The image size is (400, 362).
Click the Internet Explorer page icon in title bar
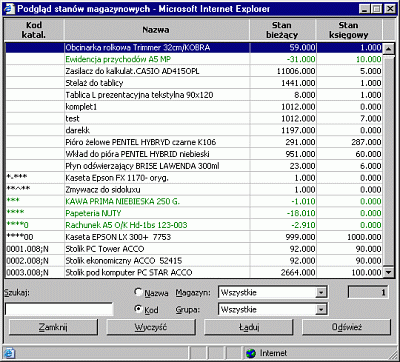[x=10, y=8]
